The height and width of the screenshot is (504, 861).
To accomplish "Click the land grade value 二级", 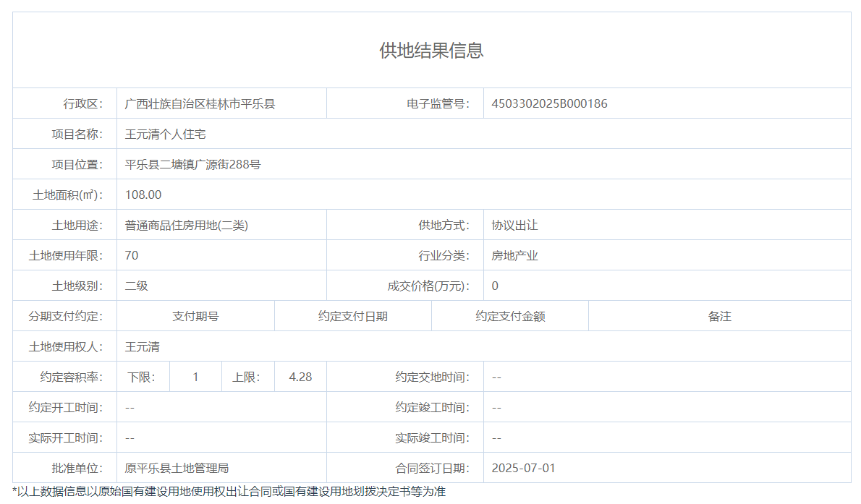I will (137, 286).
